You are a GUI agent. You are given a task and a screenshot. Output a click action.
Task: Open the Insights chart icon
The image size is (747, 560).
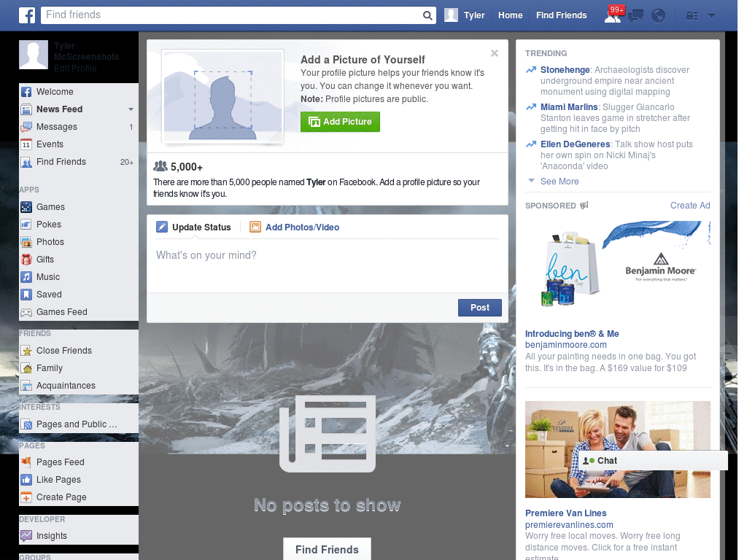point(26,536)
